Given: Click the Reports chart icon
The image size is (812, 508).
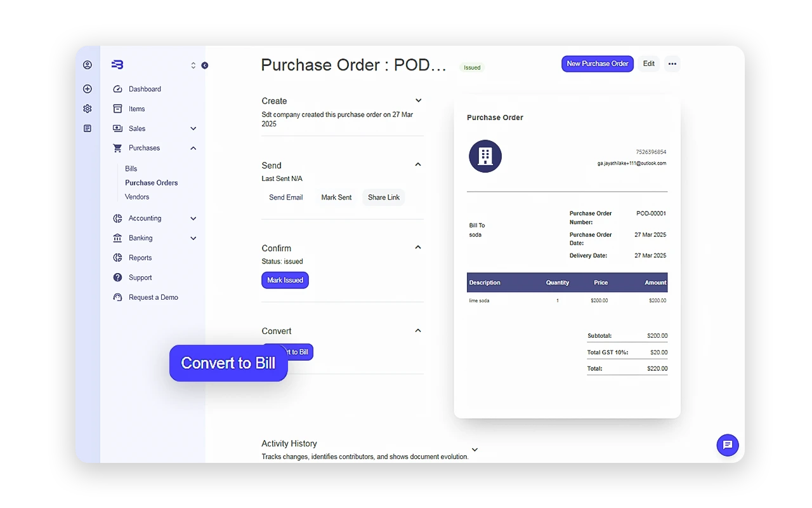Looking at the screenshot, I should pos(117,258).
